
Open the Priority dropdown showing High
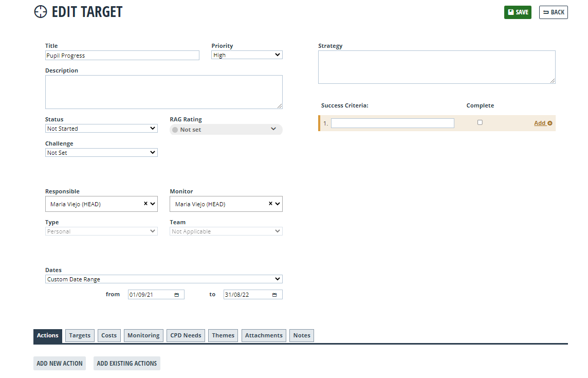[247, 55]
